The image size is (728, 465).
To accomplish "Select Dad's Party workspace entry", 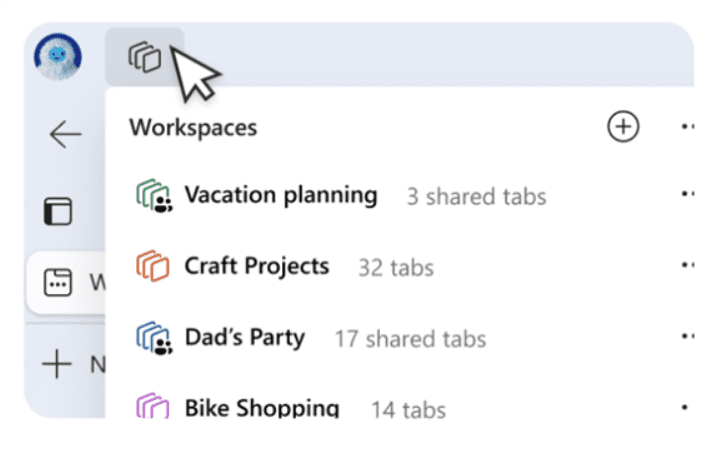I will tap(245, 337).
